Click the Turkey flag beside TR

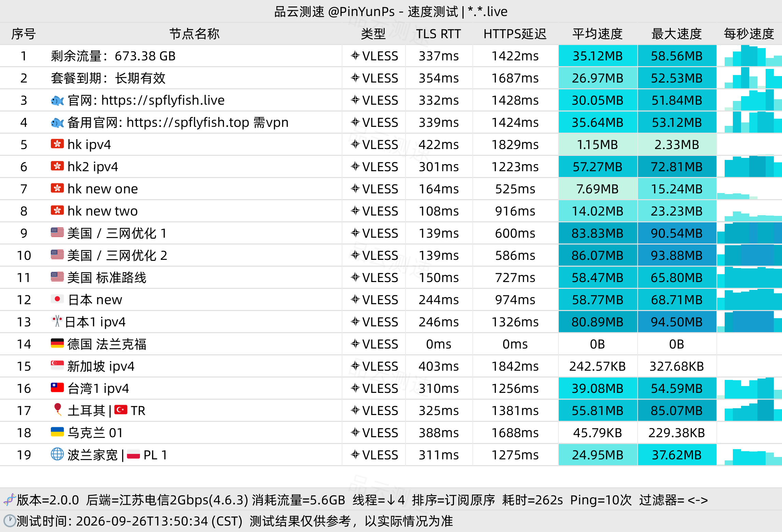(x=121, y=410)
